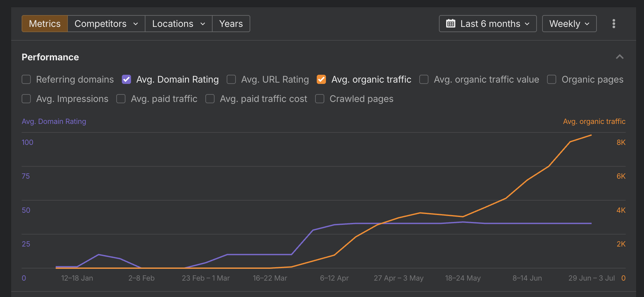This screenshot has height=297, width=644.
Task: Enable Avg. organic traffic value checkbox
Action: click(x=424, y=79)
